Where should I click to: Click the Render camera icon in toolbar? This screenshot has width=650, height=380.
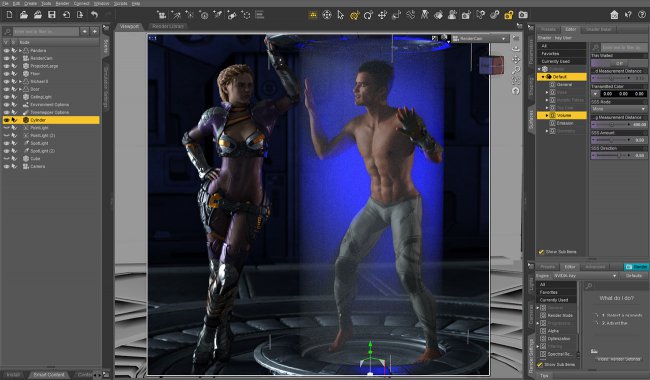[523, 15]
